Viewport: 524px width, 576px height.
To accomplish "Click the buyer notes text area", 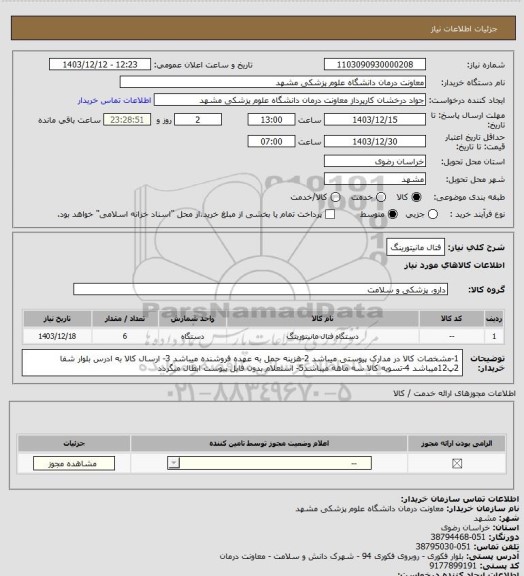I will point(243,363).
